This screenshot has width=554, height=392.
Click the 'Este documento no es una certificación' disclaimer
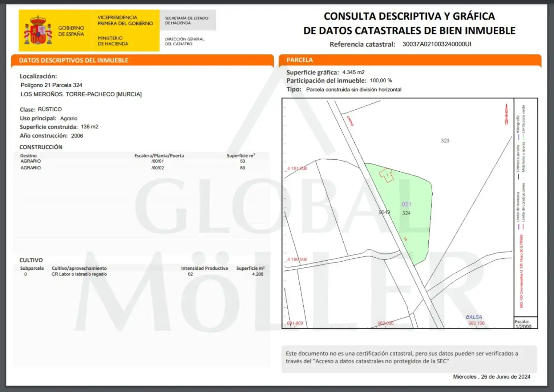point(402,358)
